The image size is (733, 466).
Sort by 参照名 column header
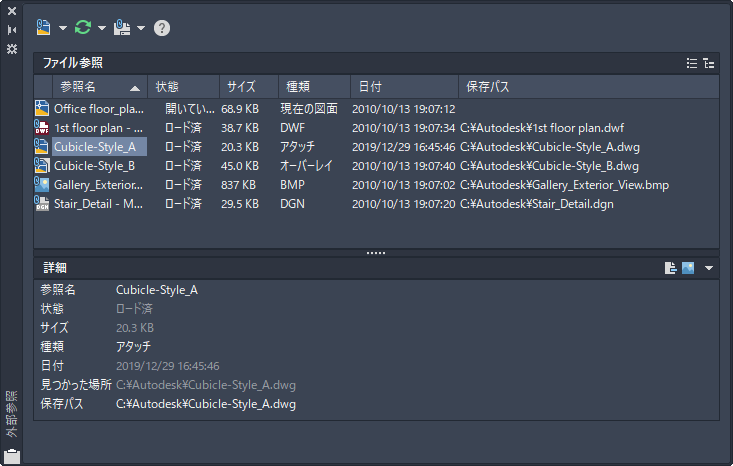click(90, 87)
